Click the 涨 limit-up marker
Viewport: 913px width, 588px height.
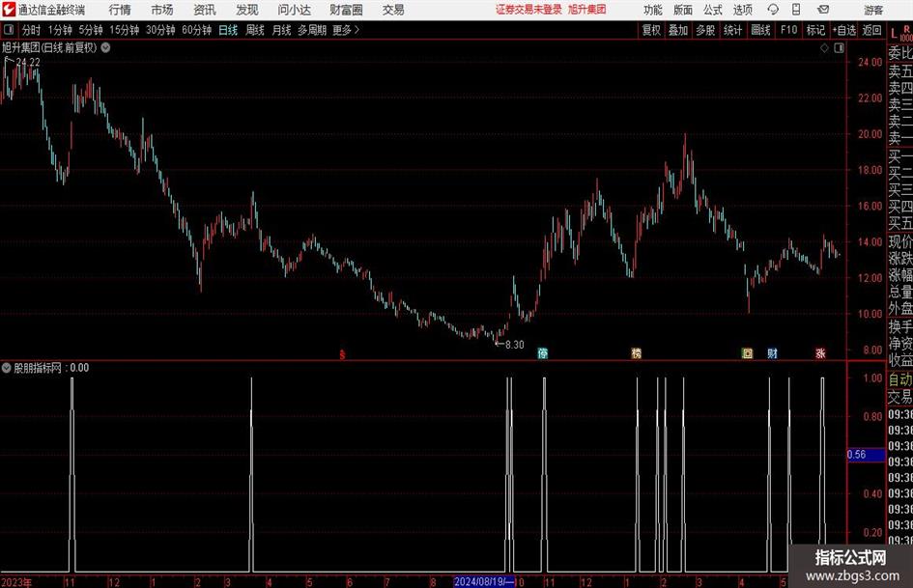[820, 353]
